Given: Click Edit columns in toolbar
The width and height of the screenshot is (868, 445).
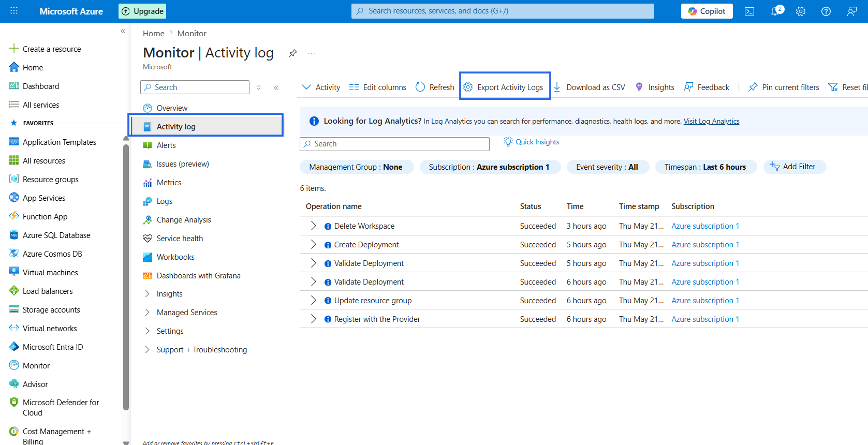Looking at the screenshot, I should [x=378, y=87].
